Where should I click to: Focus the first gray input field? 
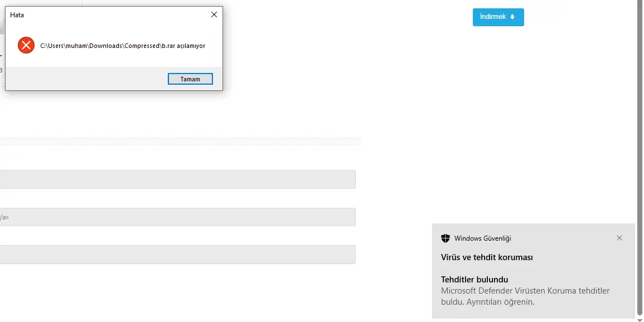[x=177, y=179]
